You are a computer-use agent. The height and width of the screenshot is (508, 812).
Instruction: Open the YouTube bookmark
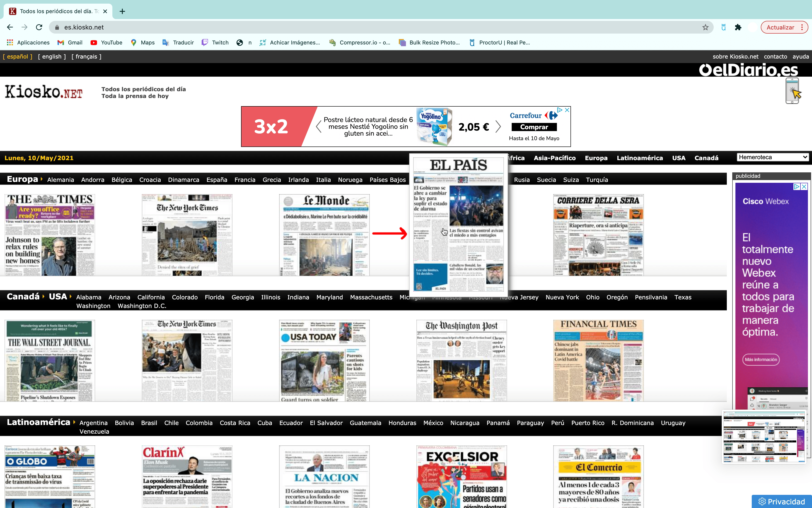click(x=106, y=42)
